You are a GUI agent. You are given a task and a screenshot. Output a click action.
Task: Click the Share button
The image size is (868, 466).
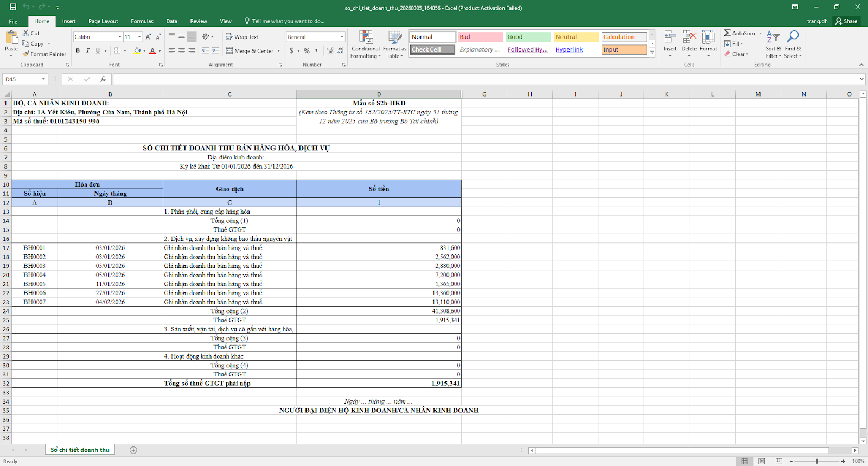pos(846,21)
